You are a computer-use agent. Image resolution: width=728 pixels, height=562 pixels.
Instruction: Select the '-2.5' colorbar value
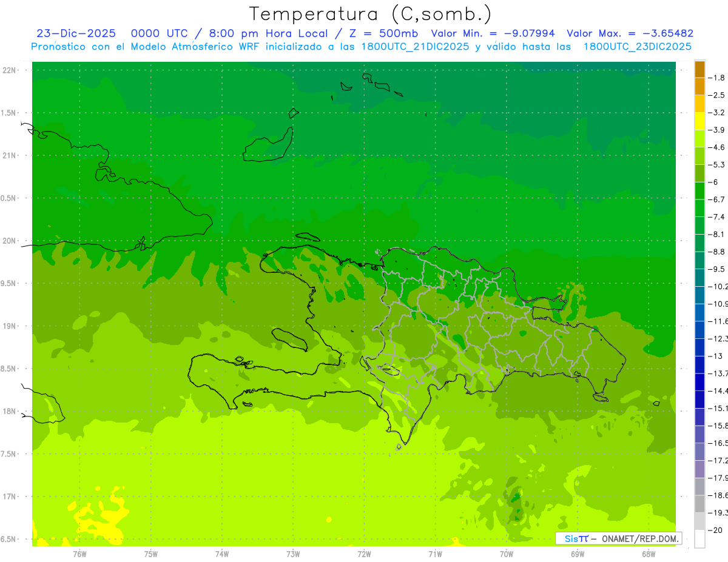point(717,95)
